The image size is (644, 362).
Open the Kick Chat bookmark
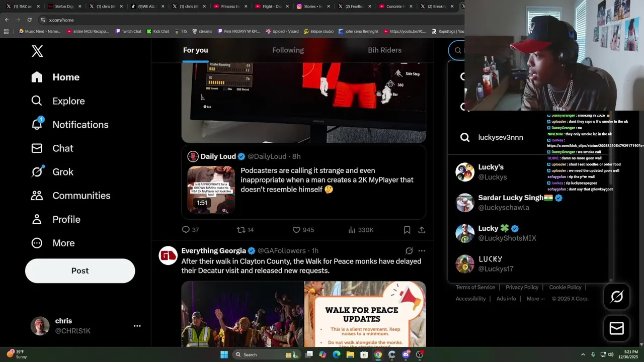coord(158,31)
